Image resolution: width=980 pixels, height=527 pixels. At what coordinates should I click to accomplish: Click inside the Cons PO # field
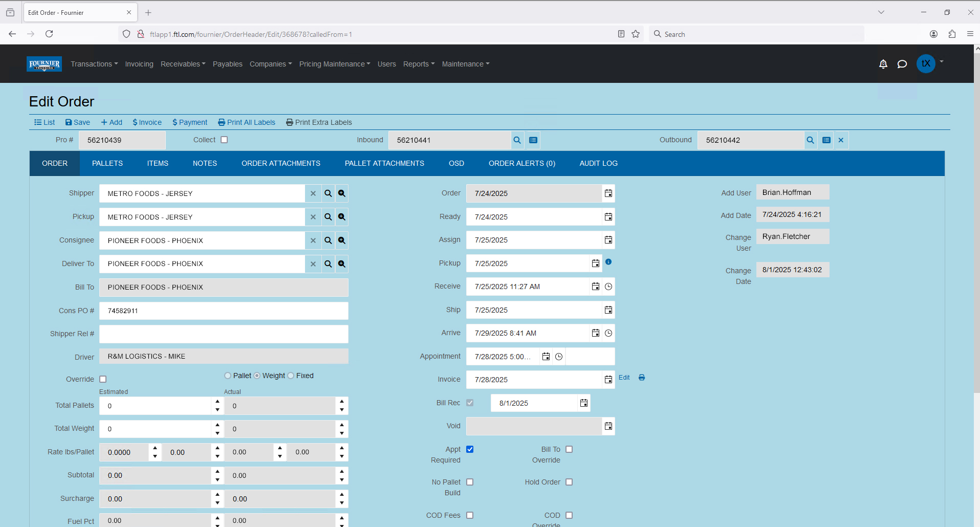pos(224,311)
